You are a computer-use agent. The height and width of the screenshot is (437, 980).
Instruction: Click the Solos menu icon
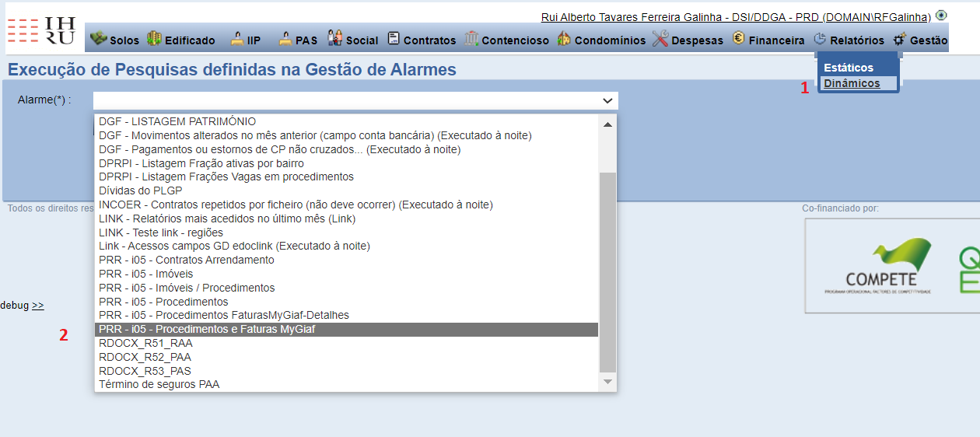tap(98, 39)
